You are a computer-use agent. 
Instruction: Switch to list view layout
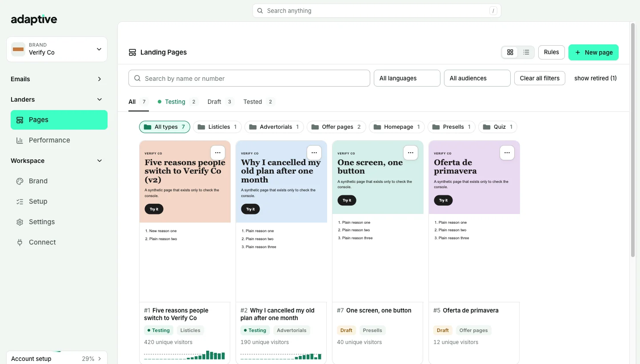coord(526,52)
